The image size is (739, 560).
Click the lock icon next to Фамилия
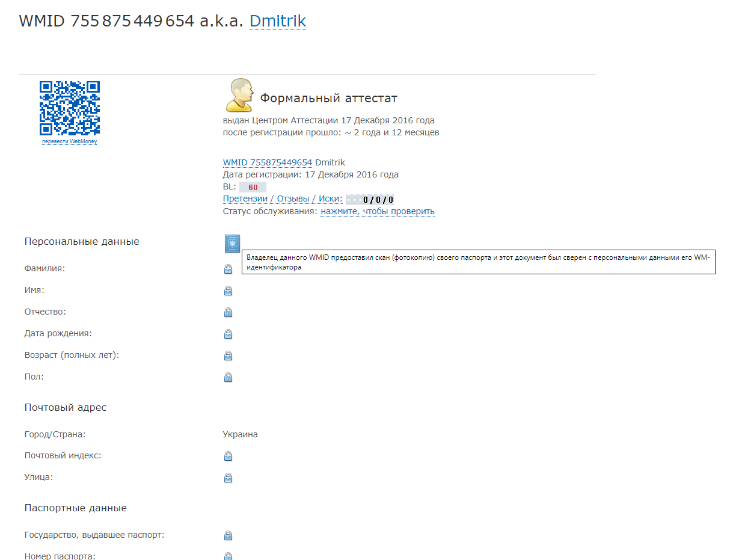click(x=228, y=269)
